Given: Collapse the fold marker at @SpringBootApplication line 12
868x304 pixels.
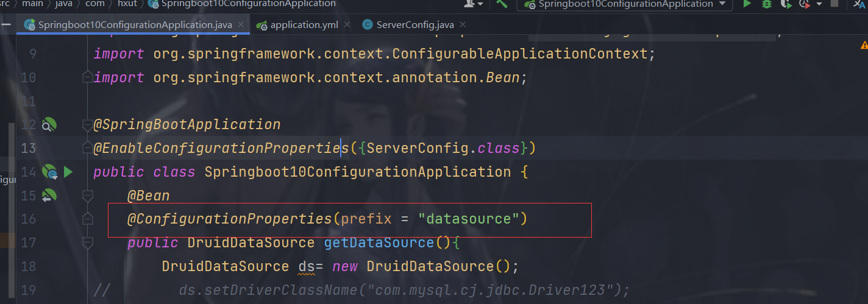Looking at the screenshot, I should coord(87,125).
